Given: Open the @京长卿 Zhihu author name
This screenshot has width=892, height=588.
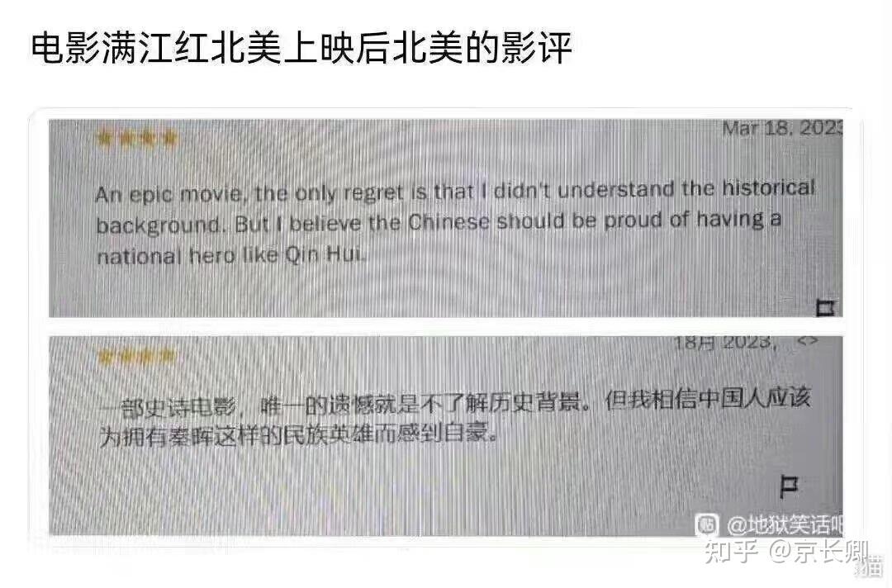Looking at the screenshot, I should pos(819,552).
